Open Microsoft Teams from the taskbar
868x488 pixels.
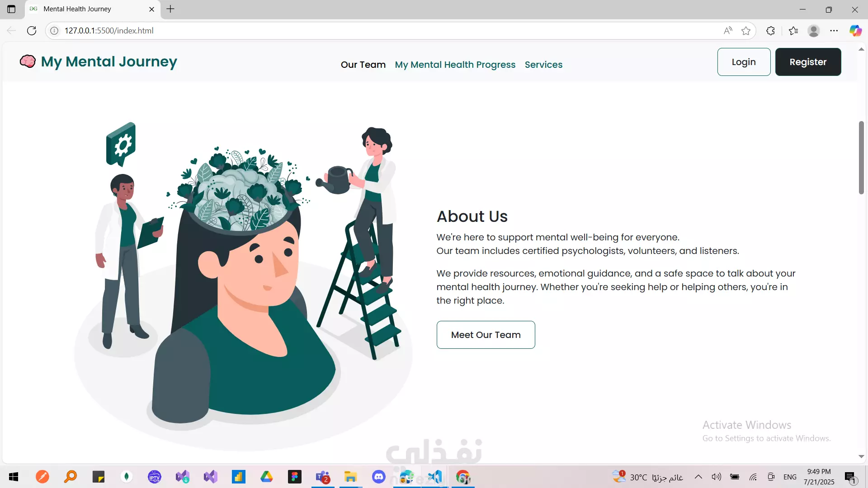tap(323, 477)
